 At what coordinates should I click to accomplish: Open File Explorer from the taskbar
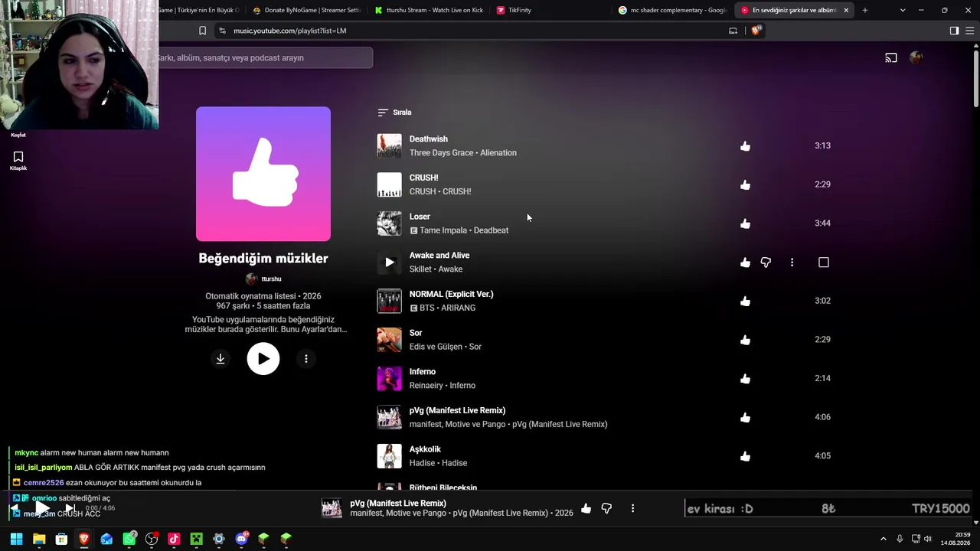pos(39,539)
